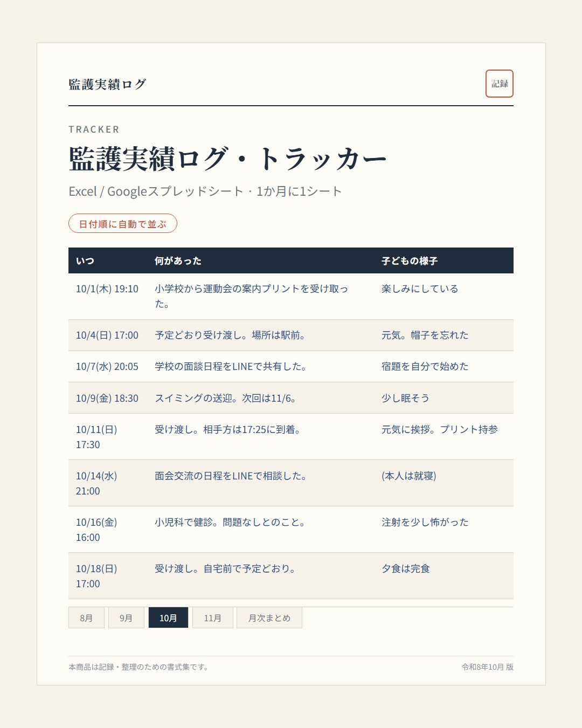This screenshot has height=728, width=582.
Task: Click the 監護実績ログ header title
Action: tap(107, 84)
